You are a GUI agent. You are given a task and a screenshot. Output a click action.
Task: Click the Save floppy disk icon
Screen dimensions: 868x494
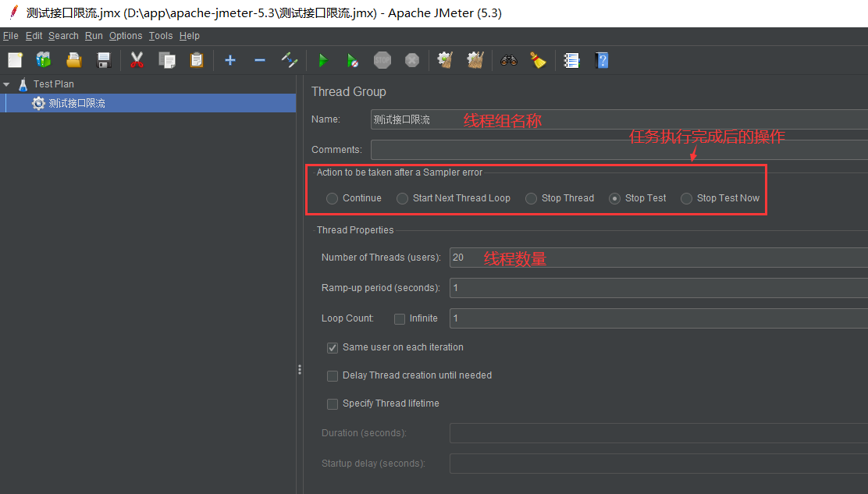click(x=103, y=60)
